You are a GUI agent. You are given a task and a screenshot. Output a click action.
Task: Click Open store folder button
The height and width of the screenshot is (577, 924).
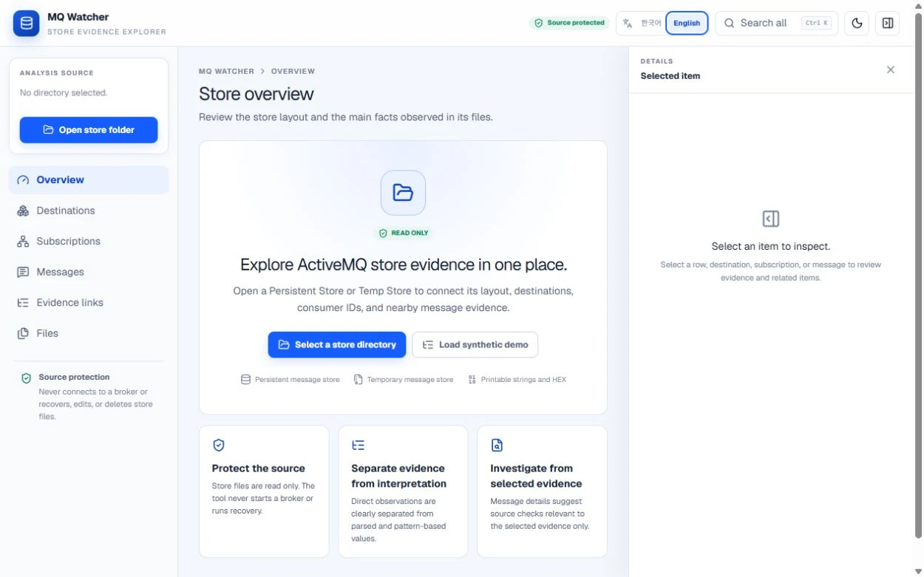(89, 130)
